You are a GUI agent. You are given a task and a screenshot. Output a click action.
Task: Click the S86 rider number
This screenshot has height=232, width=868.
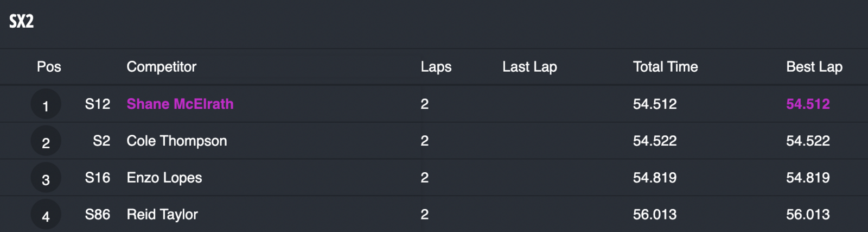[97, 215]
